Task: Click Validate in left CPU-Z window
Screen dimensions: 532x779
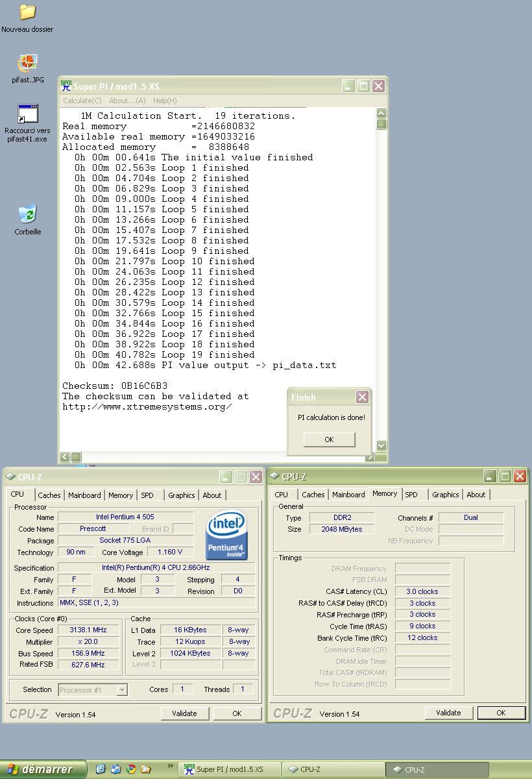Action: 184,713
